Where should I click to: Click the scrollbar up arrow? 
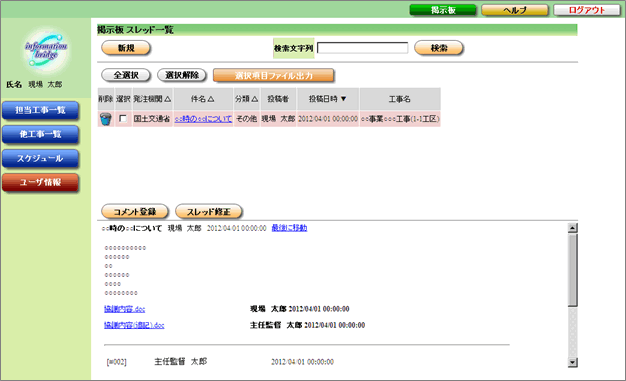tap(573, 228)
